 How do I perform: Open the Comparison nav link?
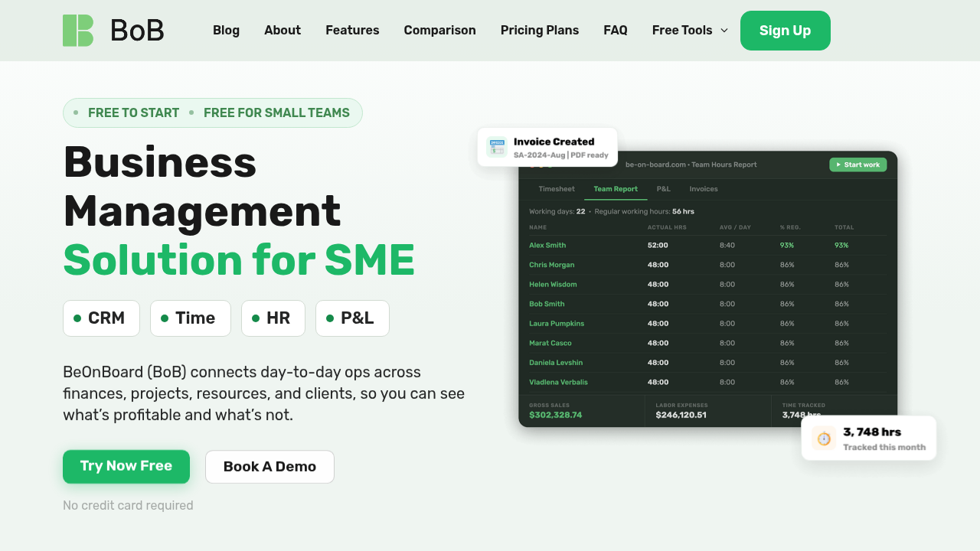coord(439,31)
